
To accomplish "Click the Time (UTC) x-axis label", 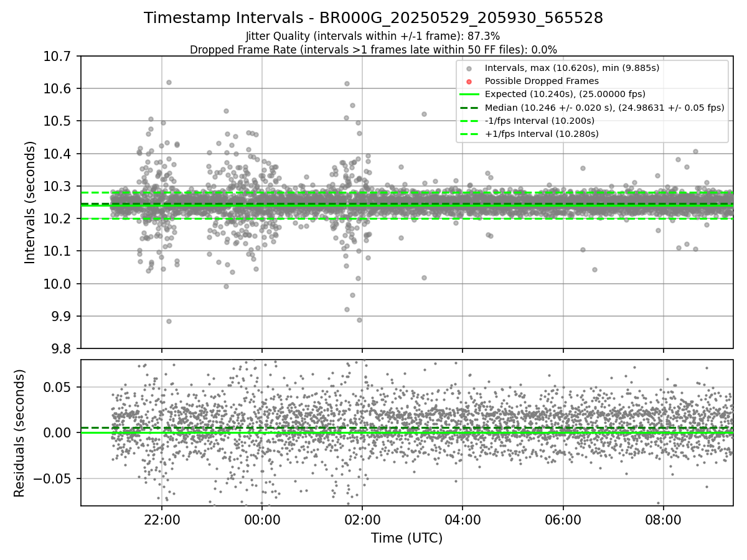I will tap(406, 538).
